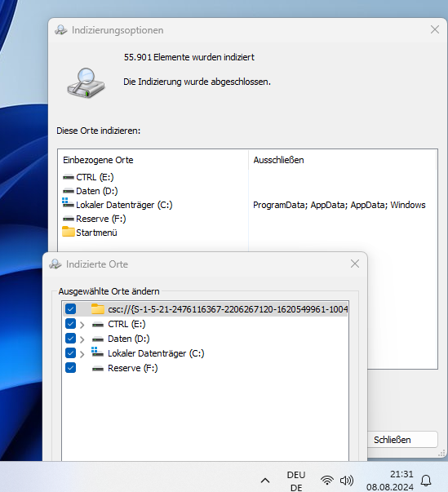
Task: Select CTRL (E:) text in the tree
Action: click(126, 324)
